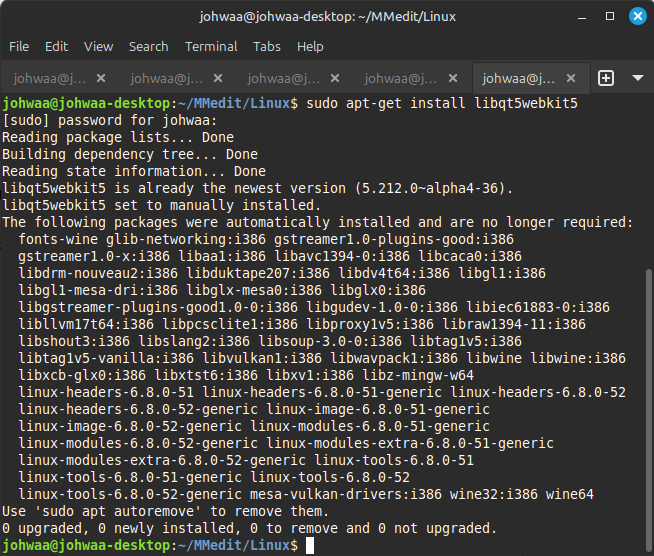
Task: Go to the fourth terminal tab
Action: [x=399, y=78]
